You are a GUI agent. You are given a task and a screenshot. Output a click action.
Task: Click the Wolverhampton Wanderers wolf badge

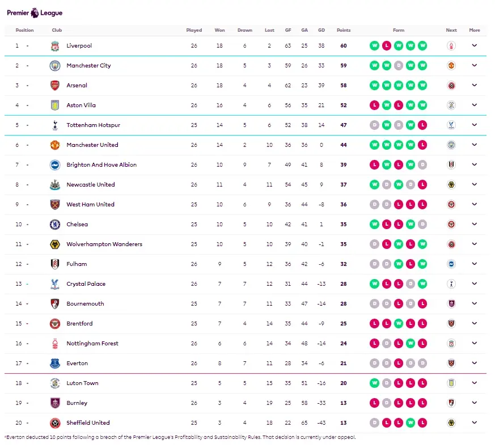tap(55, 244)
